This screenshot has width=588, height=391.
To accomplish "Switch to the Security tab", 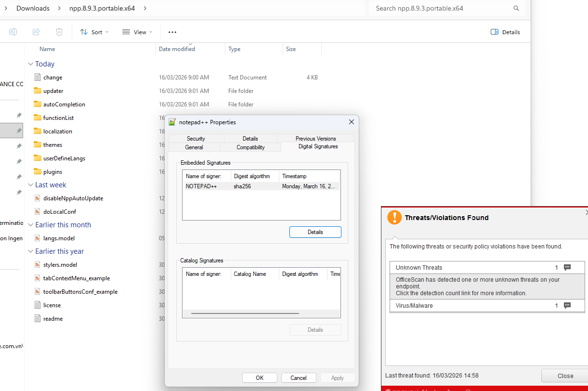I will coord(196,139).
